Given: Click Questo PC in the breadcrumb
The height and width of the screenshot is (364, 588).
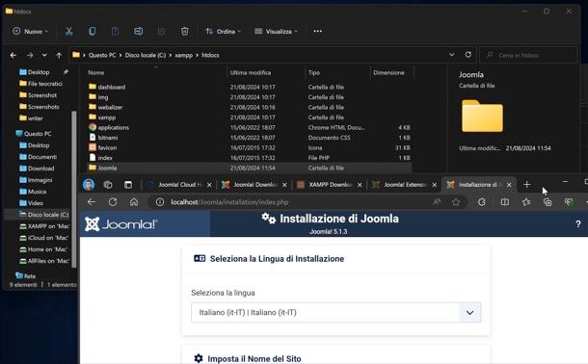Looking at the screenshot, I should click(x=102, y=55).
